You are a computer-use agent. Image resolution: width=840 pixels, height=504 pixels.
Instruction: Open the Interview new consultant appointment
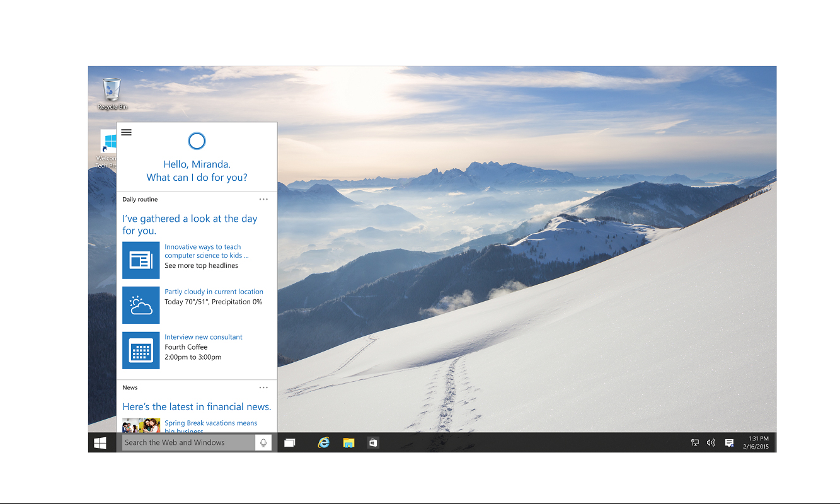[x=203, y=337]
